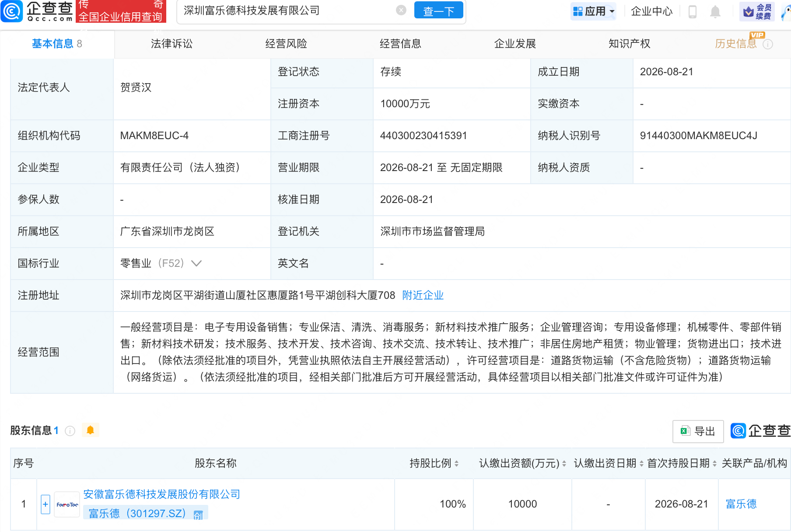Click the 100% shareholding ratio cell
This screenshot has height=532, width=791.
click(x=434, y=504)
